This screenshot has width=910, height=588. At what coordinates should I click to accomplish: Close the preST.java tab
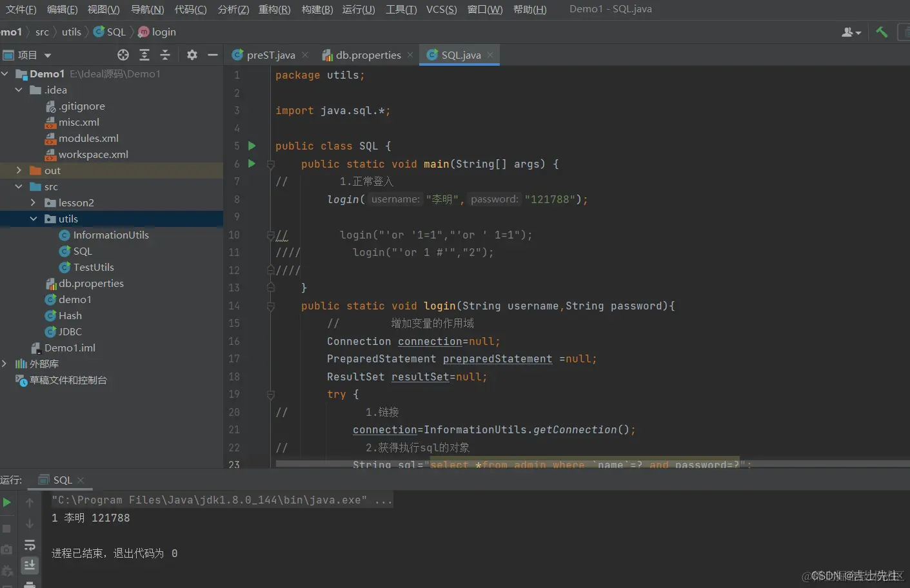tap(305, 55)
